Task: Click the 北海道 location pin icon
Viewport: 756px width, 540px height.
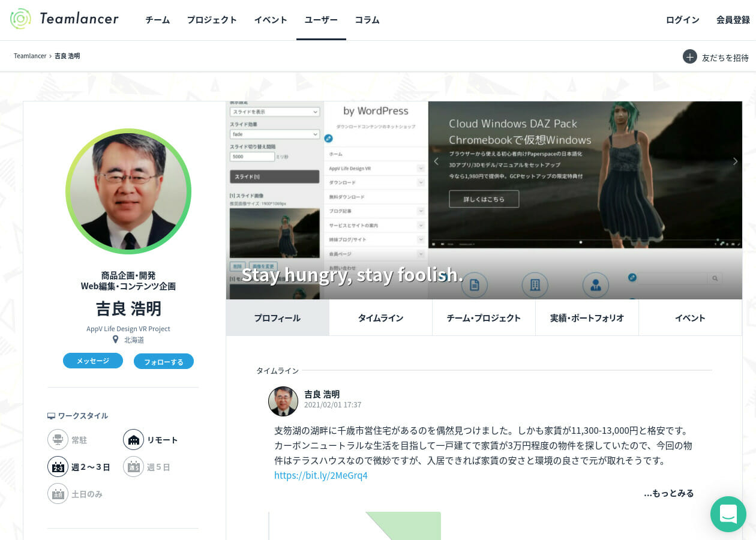Action: point(116,340)
